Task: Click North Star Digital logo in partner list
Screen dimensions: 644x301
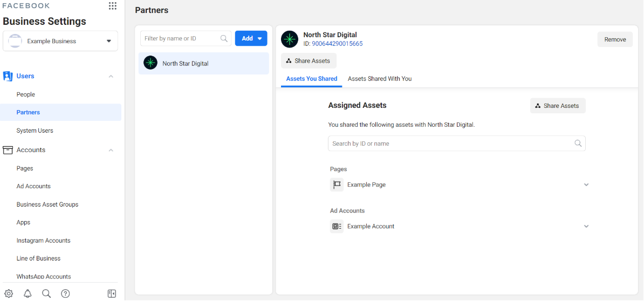Action: pyautogui.click(x=150, y=63)
